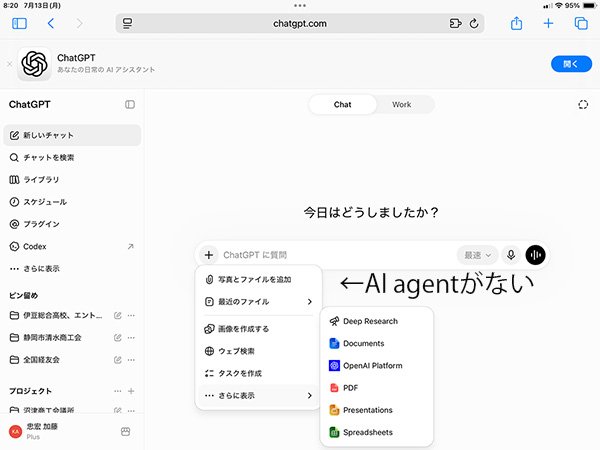The height and width of the screenshot is (450, 600).
Task: Go back in Safari
Action: pos(51,24)
